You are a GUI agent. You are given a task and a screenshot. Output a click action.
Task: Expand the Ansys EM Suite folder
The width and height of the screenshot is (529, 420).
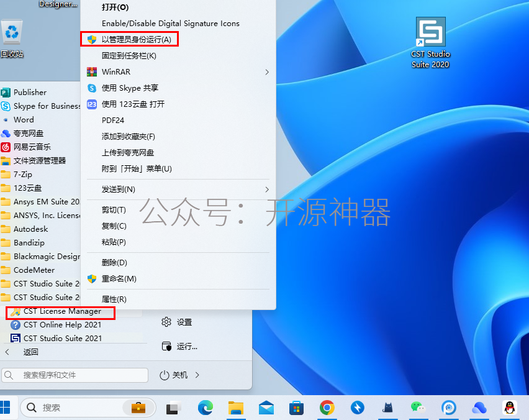pos(40,202)
